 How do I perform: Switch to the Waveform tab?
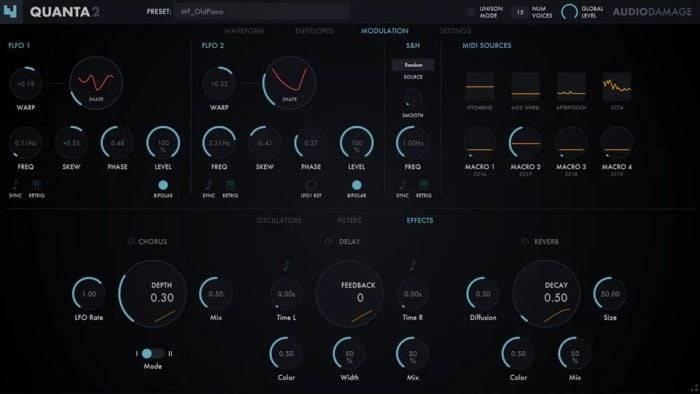[244, 31]
